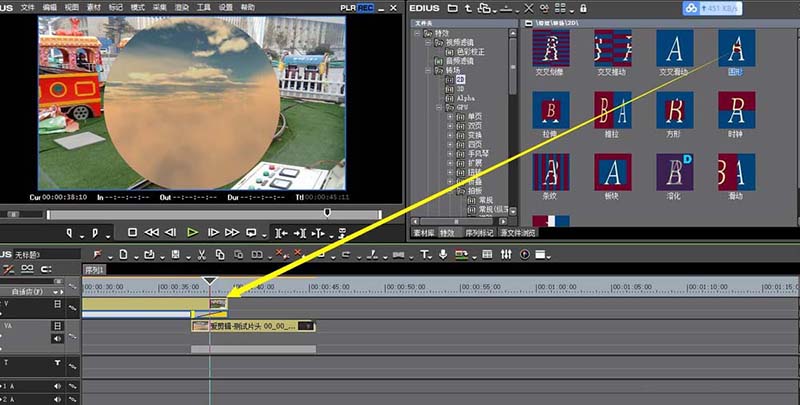This screenshot has width=800, height=405.
Task: Click the Set Out point icon
Action: pos(95,233)
